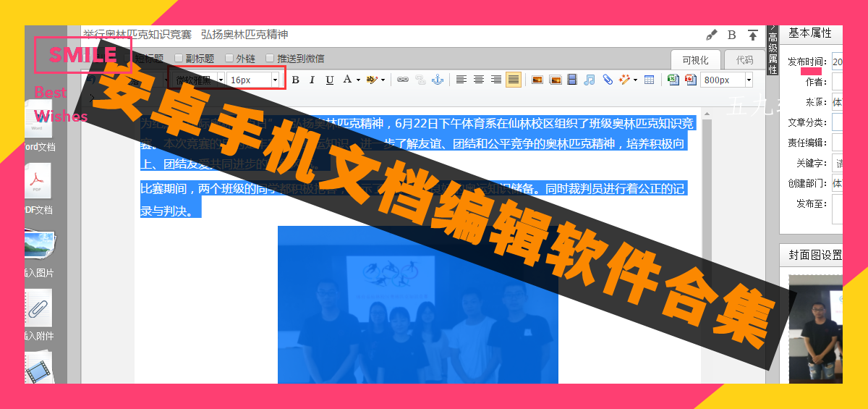Import PDF文档 from left sidebar
This screenshot has height=409, width=868.
pyautogui.click(x=38, y=189)
